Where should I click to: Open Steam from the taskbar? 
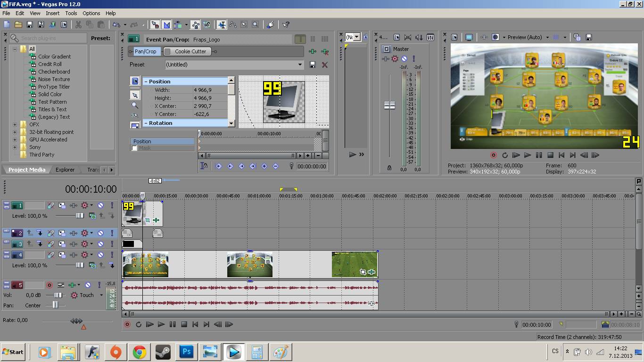point(163,352)
